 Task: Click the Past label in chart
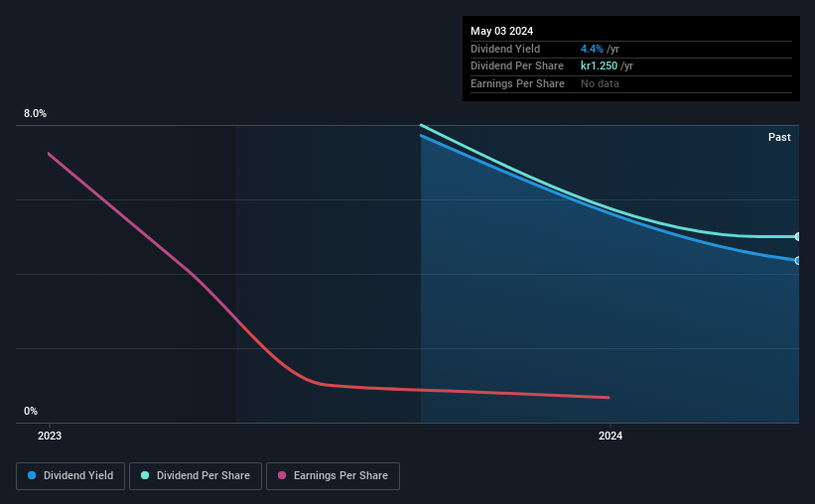point(779,137)
